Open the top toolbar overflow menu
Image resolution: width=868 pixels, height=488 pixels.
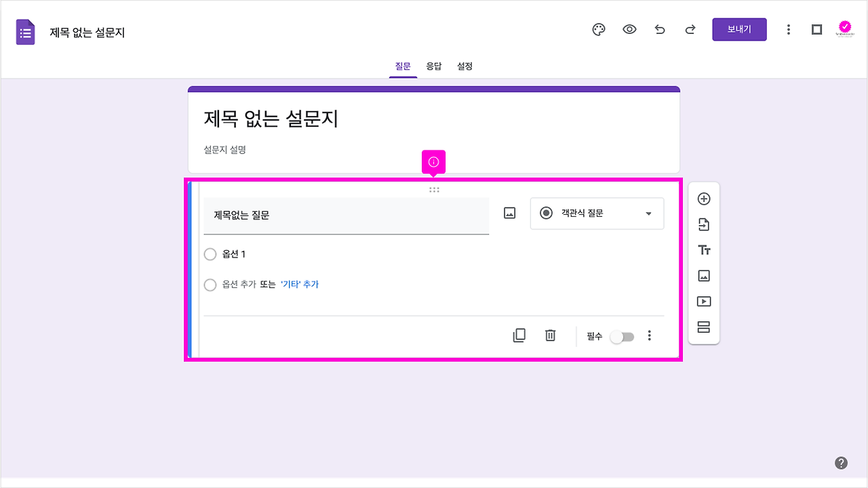[x=789, y=29]
